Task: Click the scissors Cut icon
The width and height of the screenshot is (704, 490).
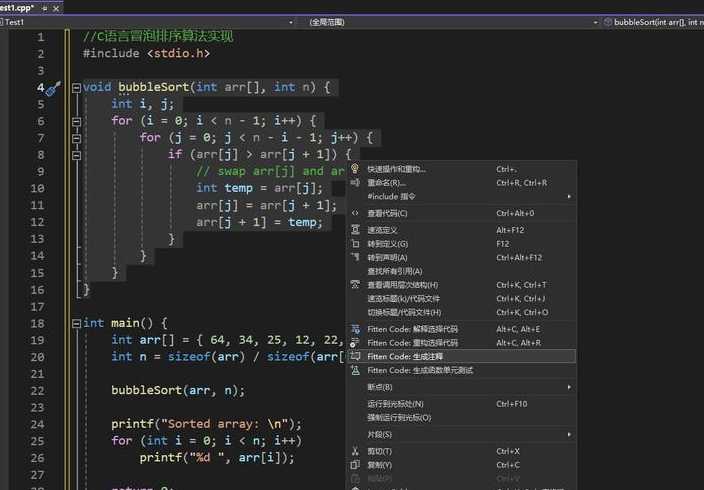Action: coord(355,451)
